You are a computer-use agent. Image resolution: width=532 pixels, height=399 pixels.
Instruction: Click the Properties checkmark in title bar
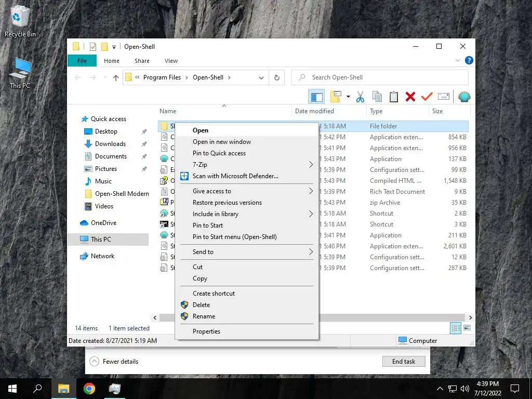click(93, 47)
